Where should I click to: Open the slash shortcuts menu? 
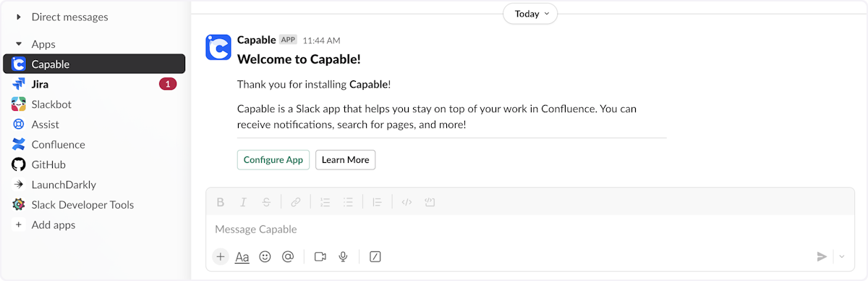(375, 256)
